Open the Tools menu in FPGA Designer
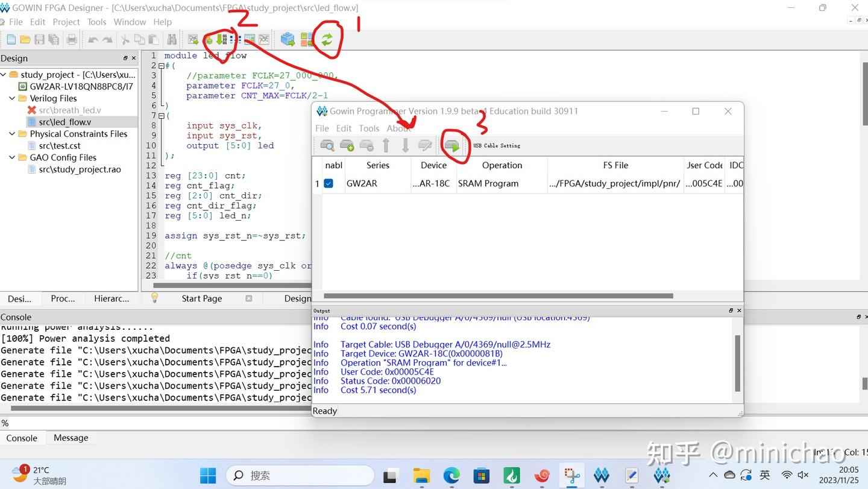868x489 pixels. tap(96, 22)
